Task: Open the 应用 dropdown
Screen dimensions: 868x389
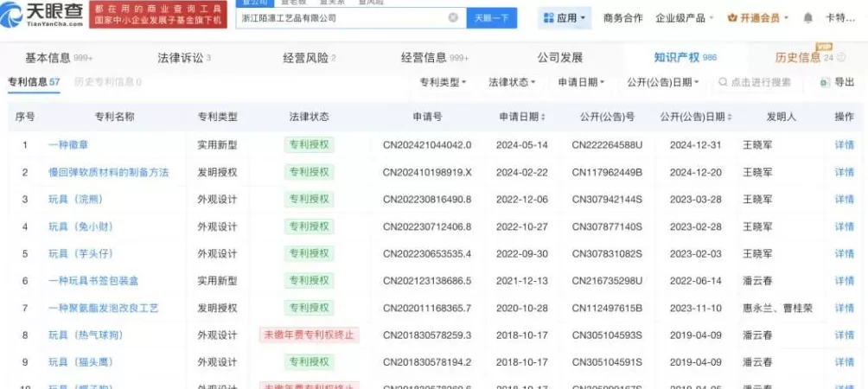Action: pos(565,18)
